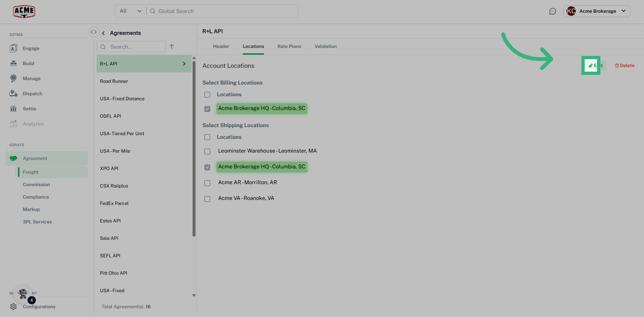Open the Validation tab

click(325, 46)
